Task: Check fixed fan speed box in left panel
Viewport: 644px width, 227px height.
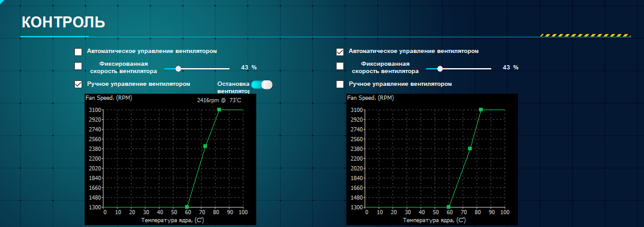Action: (x=78, y=66)
